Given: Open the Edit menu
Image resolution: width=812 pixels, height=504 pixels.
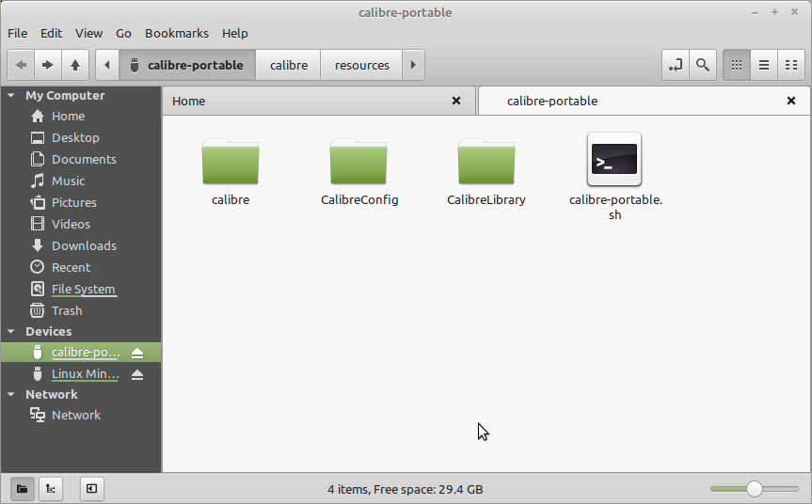Looking at the screenshot, I should 51,33.
